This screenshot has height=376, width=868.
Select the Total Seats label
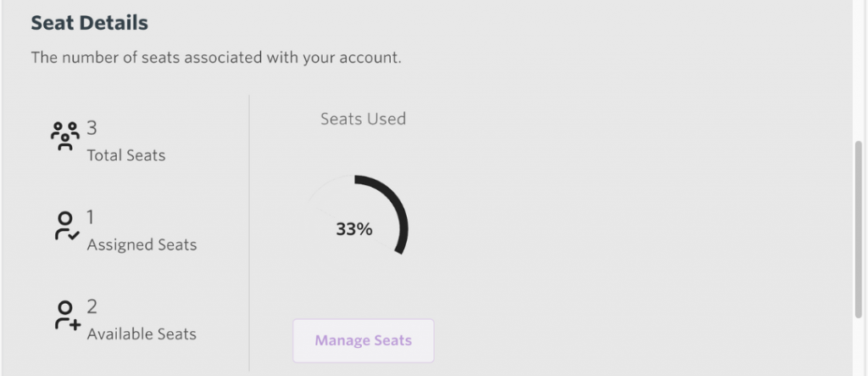coord(126,155)
